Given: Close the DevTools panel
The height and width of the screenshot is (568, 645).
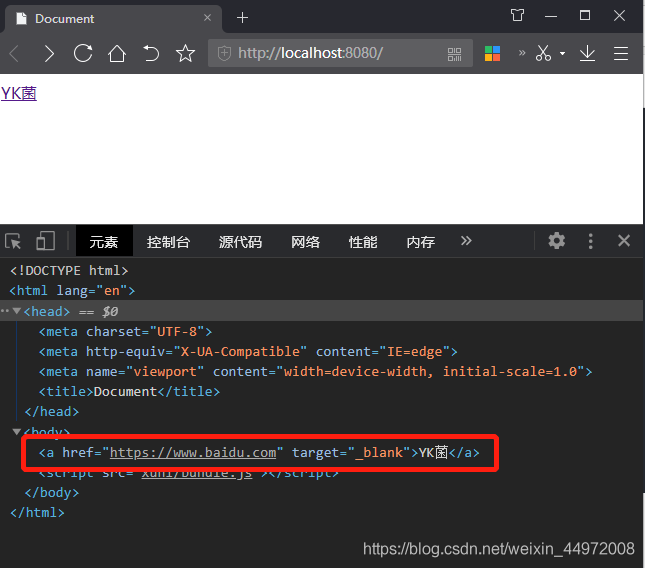Looking at the screenshot, I should click(624, 241).
